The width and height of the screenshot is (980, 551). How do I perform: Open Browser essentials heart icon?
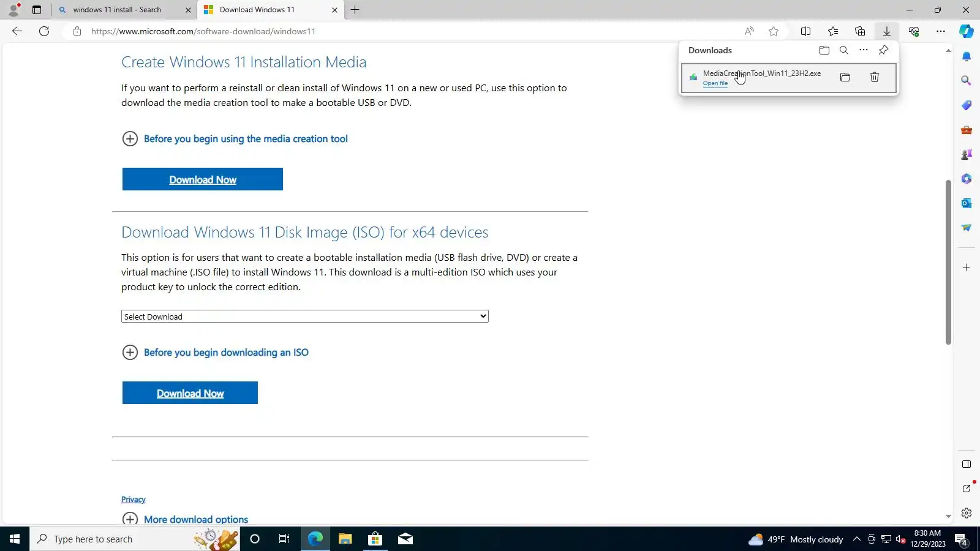point(914,31)
